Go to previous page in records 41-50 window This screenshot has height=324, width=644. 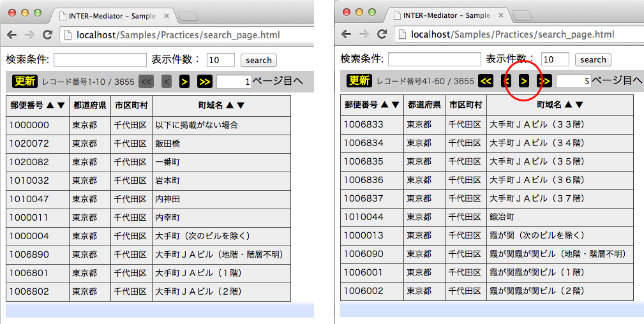click(505, 81)
